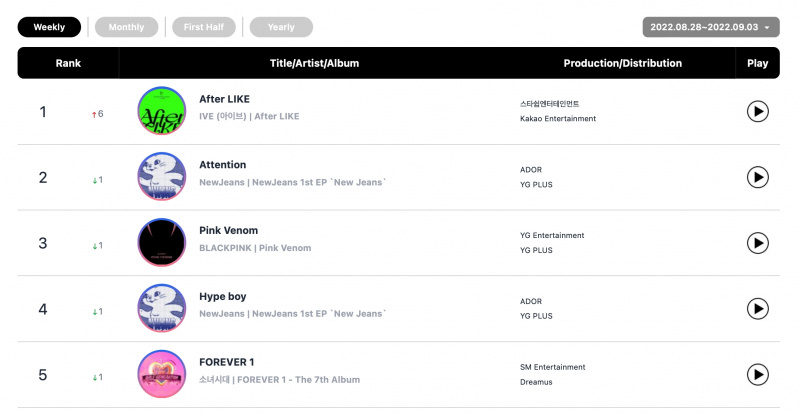The image size is (800, 413).
Task: Open the After LIKE song title link
Action: click(x=224, y=99)
